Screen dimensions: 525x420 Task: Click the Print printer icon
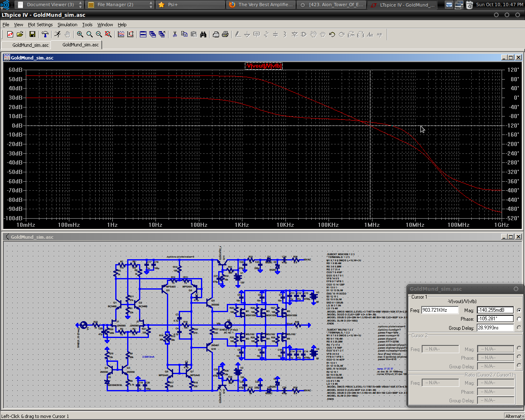point(225,34)
